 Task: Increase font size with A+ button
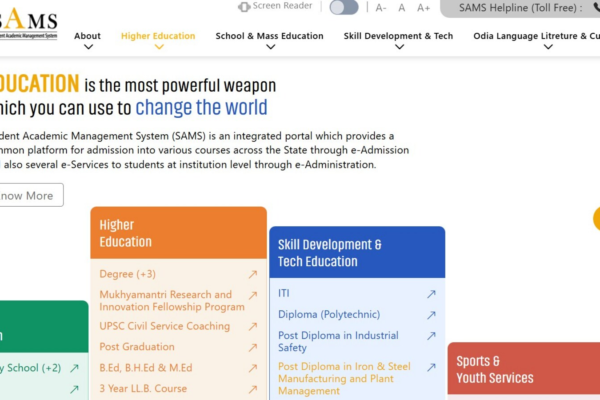(x=424, y=8)
